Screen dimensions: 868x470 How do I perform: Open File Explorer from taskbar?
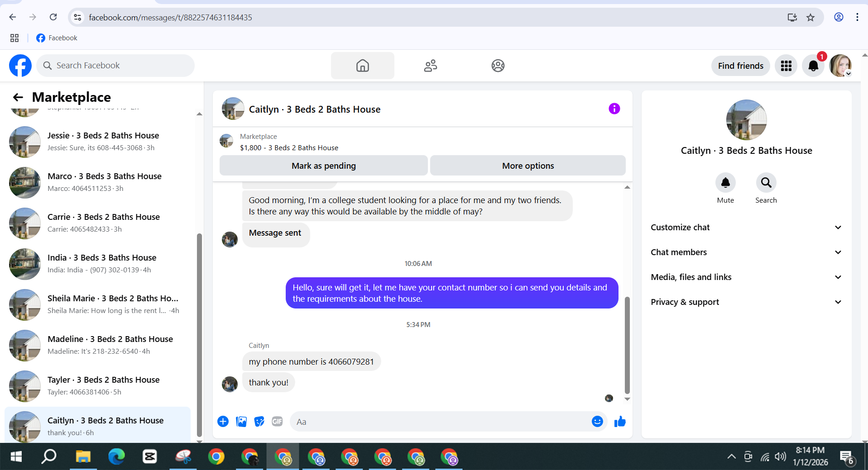(x=83, y=457)
